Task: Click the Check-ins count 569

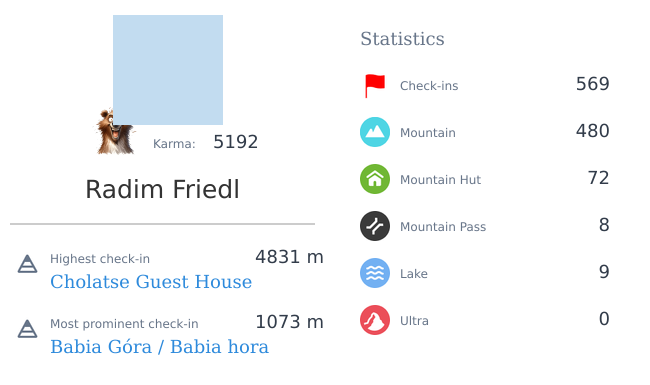Action: pos(592,84)
